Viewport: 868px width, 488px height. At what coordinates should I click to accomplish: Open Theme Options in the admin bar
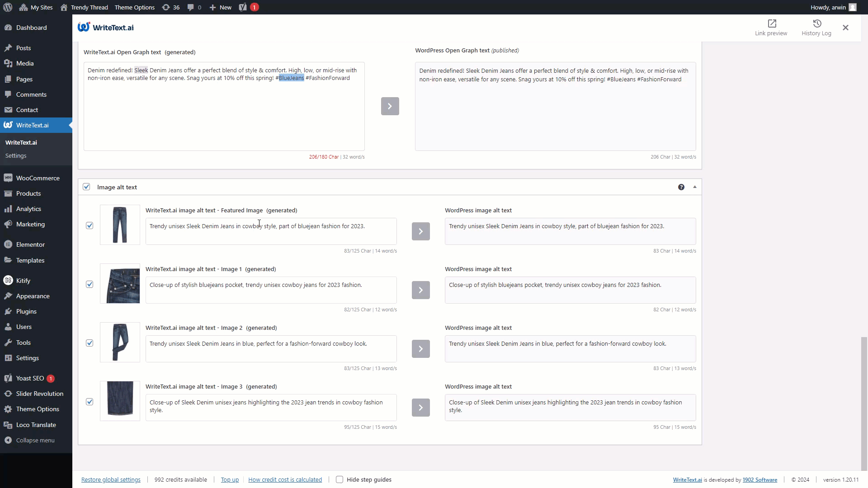click(134, 7)
